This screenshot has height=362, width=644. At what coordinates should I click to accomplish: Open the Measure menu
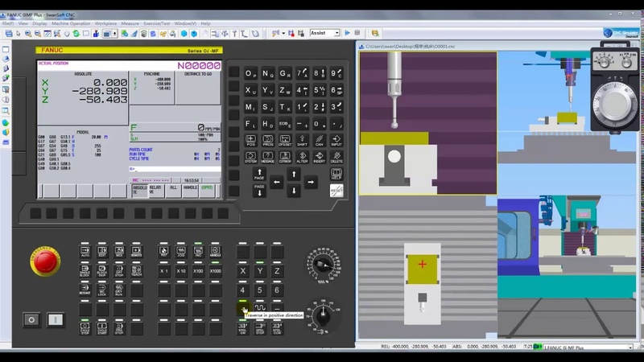pos(130,23)
